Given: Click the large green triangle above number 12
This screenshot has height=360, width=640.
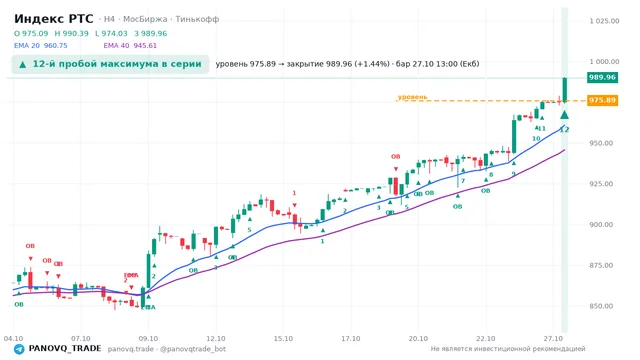Looking at the screenshot, I should coord(564,115).
